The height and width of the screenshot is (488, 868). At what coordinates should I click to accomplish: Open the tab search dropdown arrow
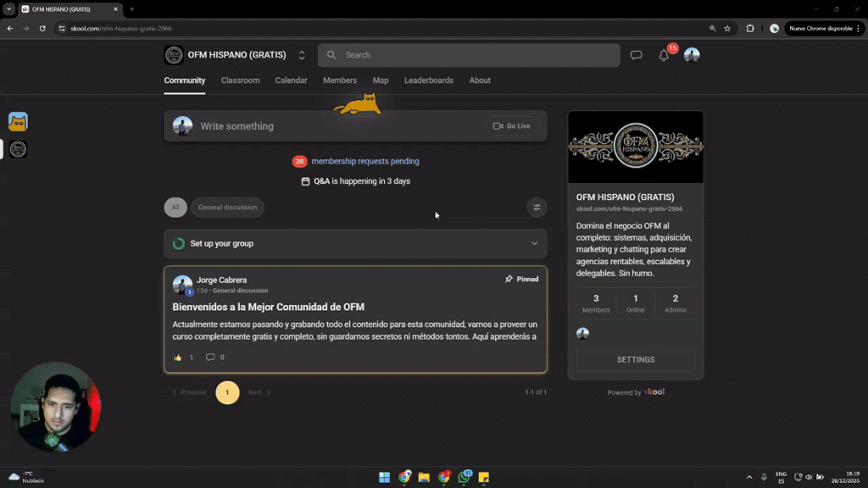[x=8, y=8]
